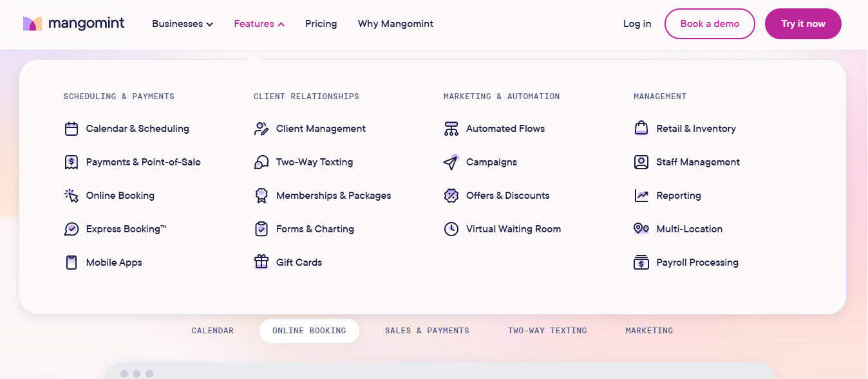Open the Memberships & Packages link
868x379 pixels.
[334, 196]
